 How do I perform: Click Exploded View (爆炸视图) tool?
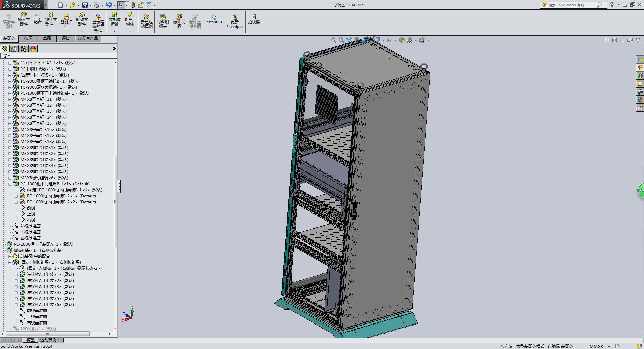179,22
